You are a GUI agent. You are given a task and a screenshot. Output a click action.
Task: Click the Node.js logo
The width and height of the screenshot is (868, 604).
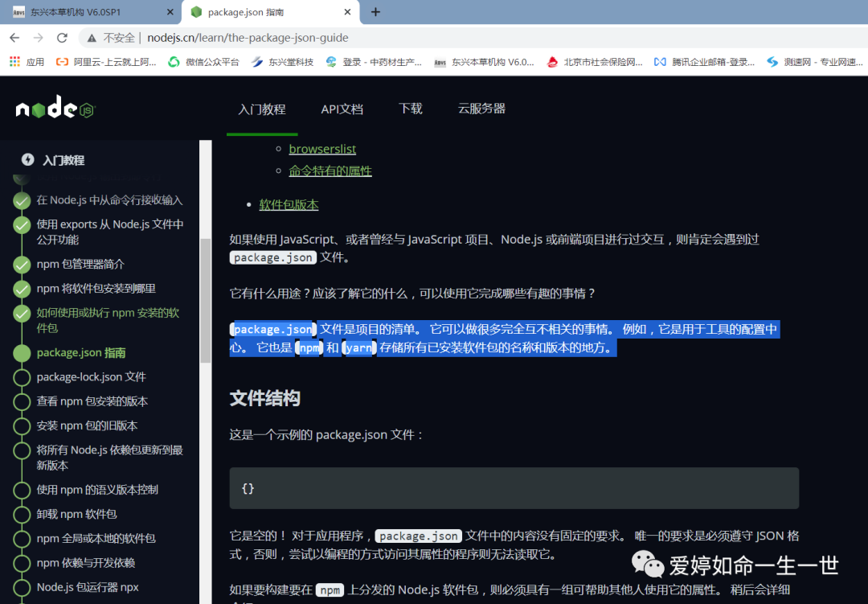coord(55,107)
